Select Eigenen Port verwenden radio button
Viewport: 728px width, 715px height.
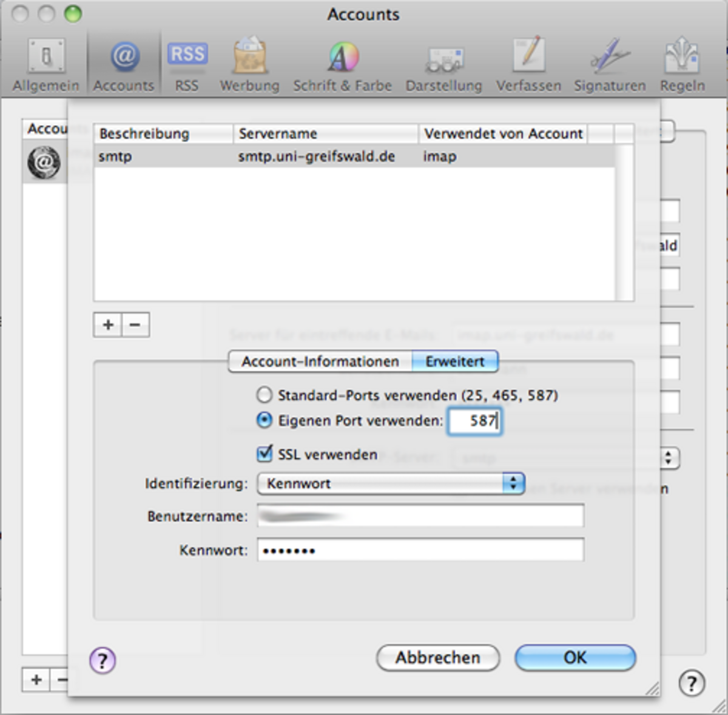click(265, 420)
